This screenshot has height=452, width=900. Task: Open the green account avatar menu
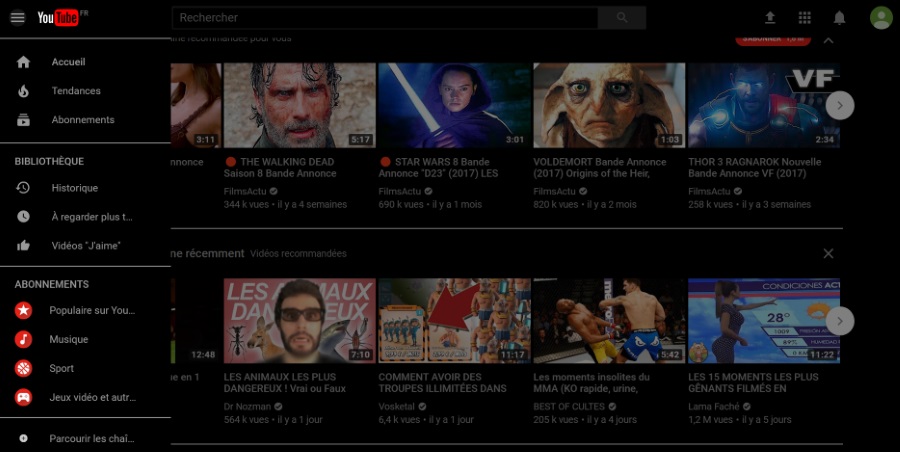click(x=881, y=17)
